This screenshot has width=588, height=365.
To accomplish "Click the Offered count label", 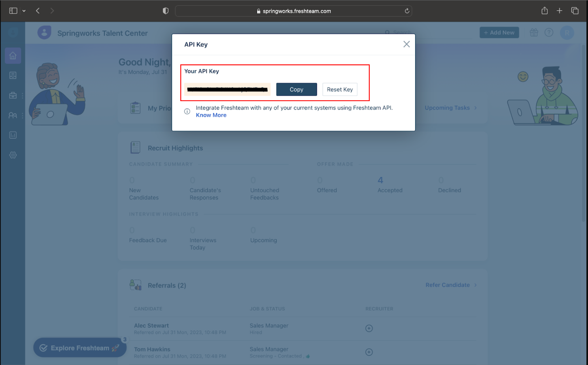I will 327,190.
